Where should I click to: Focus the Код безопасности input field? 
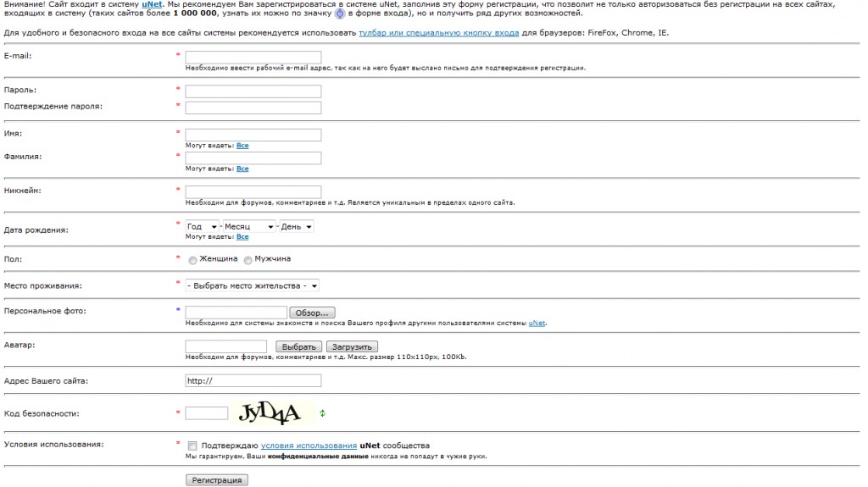[207, 412]
